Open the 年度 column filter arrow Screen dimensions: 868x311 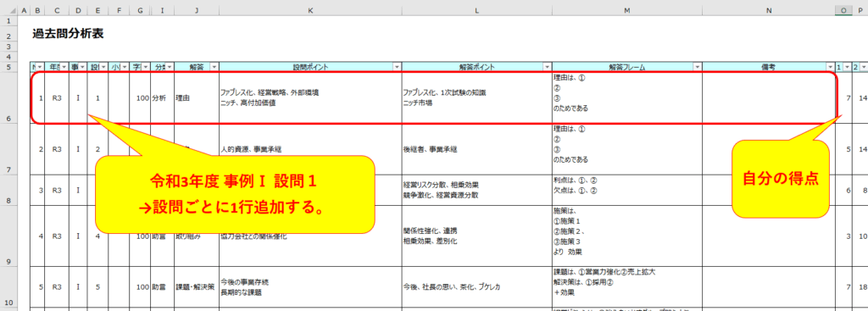tap(64, 66)
